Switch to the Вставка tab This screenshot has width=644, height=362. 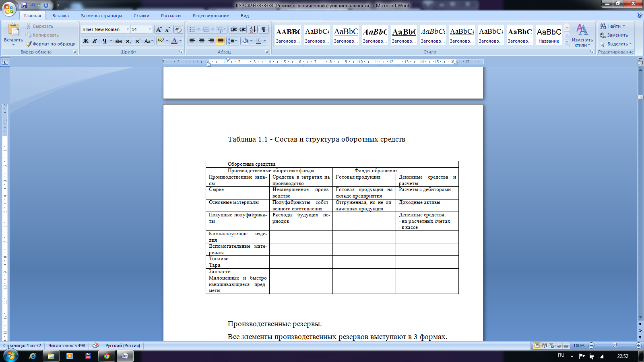point(60,16)
